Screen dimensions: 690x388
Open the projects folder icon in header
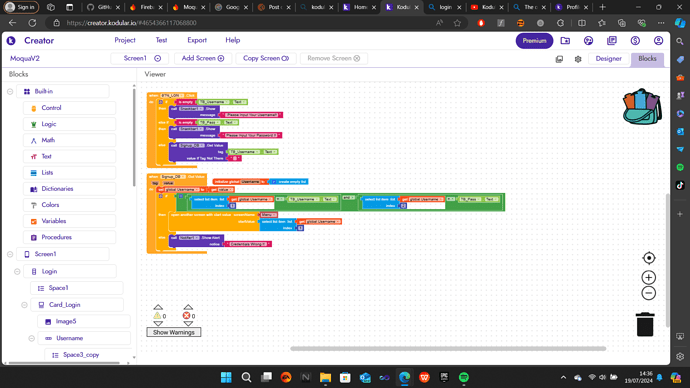[x=565, y=40]
